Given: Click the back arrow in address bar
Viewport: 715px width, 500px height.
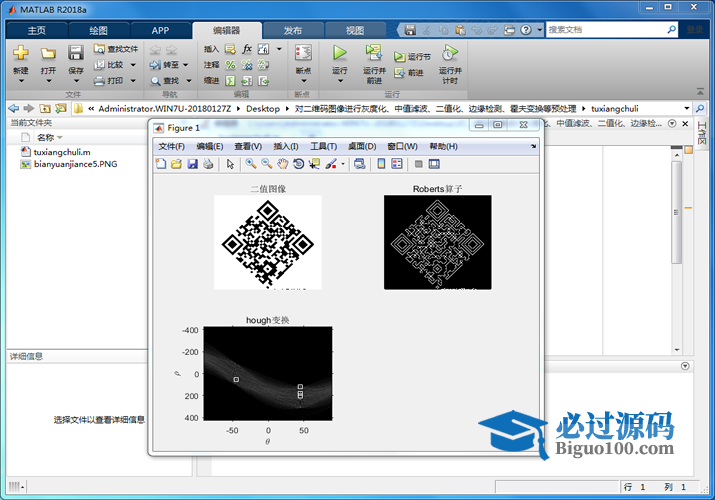Looking at the screenshot, I should (x=14, y=108).
